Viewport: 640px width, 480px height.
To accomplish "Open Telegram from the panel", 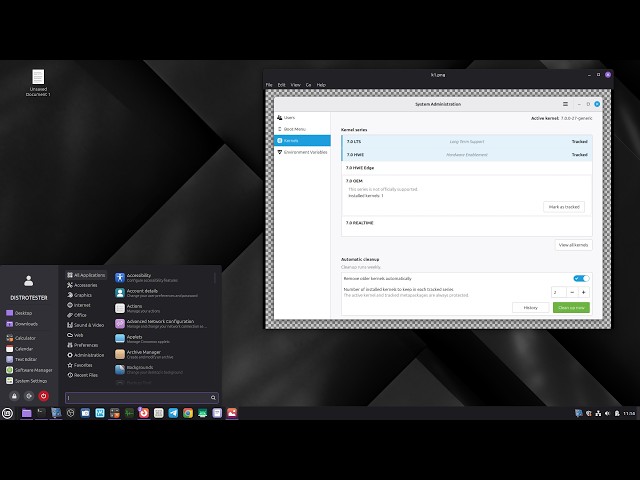I will click(173, 413).
